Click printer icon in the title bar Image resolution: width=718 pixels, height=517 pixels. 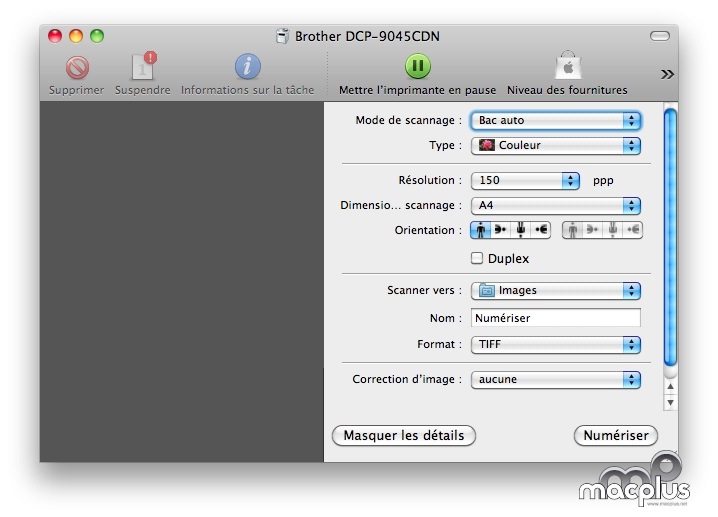coord(283,36)
